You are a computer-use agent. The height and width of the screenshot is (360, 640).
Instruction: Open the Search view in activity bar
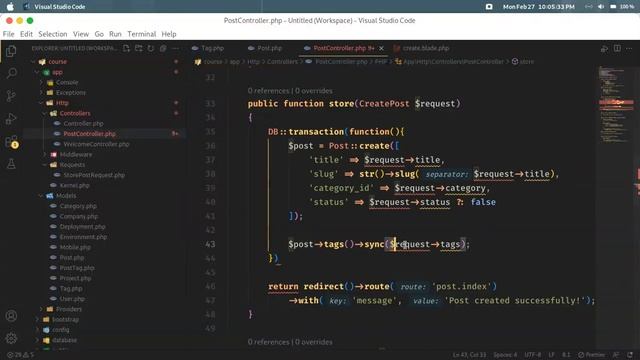pos(11,73)
